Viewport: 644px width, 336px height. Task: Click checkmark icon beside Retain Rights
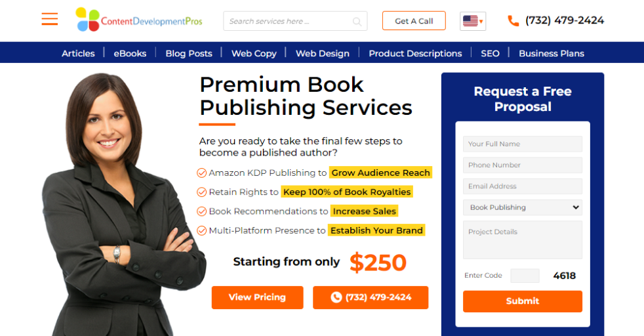tap(202, 192)
